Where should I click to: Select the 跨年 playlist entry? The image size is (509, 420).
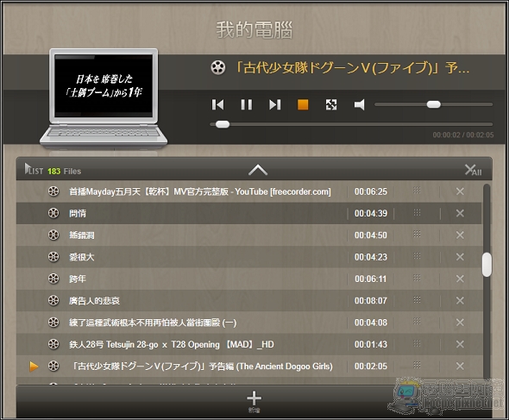(249, 279)
